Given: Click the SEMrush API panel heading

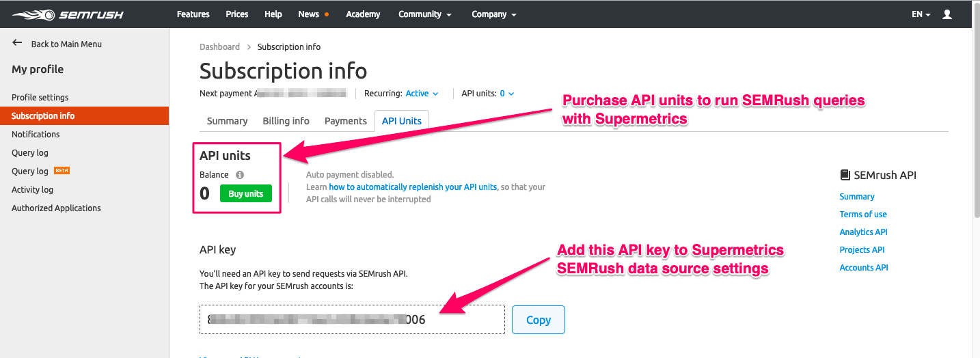Looking at the screenshot, I should (x=885, y=175).
